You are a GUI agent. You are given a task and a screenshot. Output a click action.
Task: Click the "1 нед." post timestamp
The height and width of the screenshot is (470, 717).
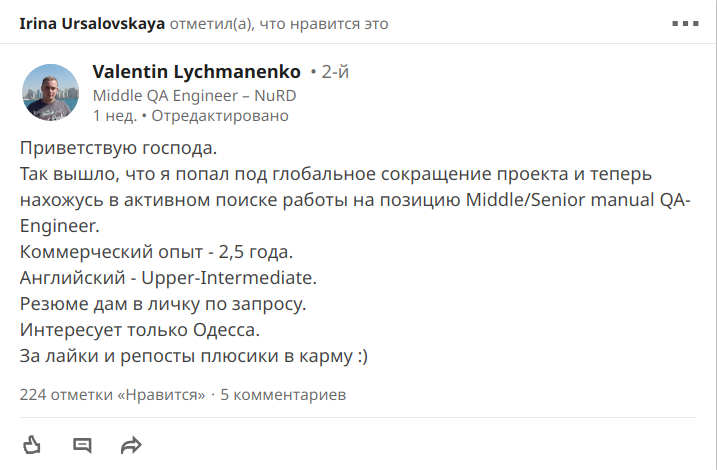point(114,116)
